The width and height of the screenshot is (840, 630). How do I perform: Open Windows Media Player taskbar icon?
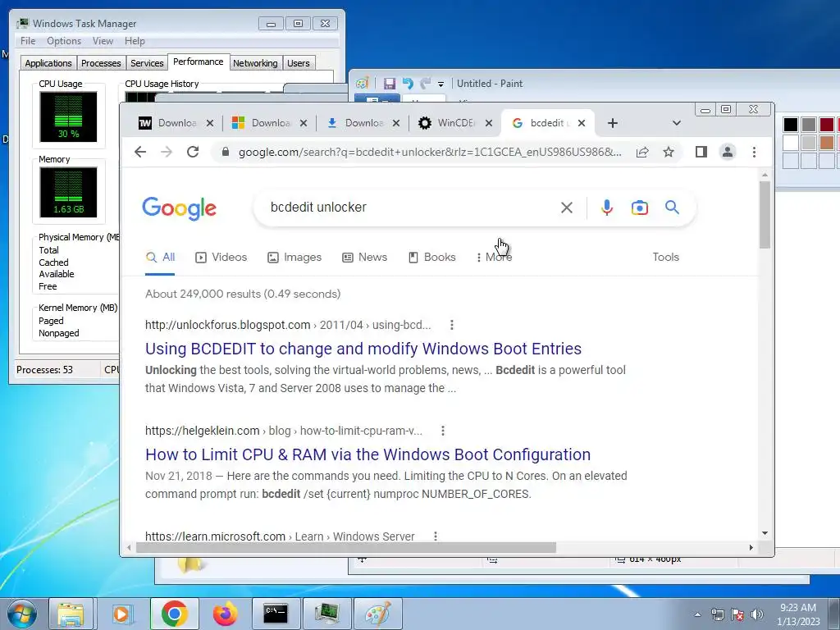[x=122, y=614]
